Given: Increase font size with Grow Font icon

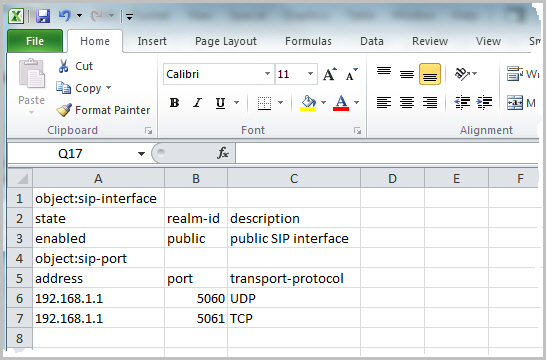Looking at the screenshot, I should [x=330, y=74].
